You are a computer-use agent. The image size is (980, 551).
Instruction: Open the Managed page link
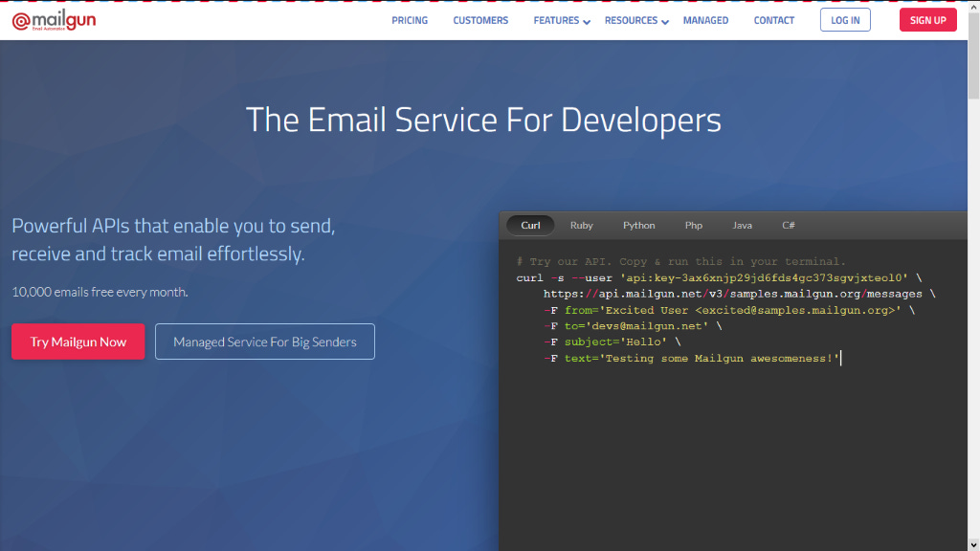705,21
